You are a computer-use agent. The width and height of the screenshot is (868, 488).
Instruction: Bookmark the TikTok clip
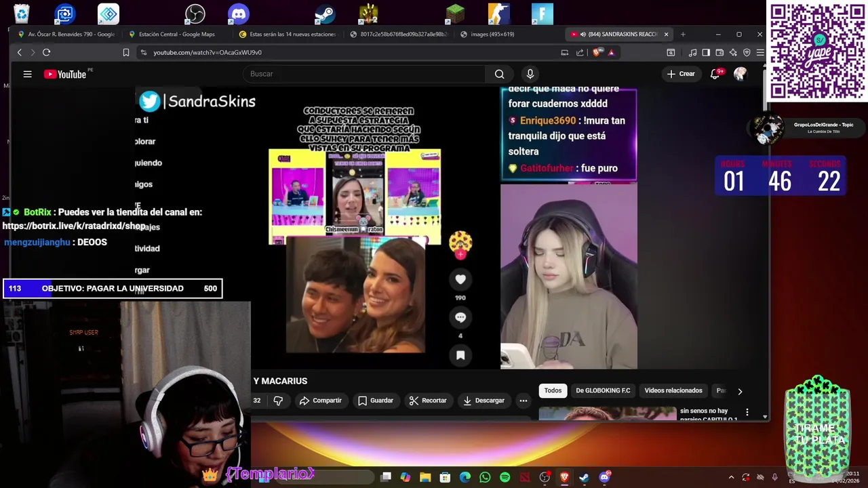click(x=460, y=354)
